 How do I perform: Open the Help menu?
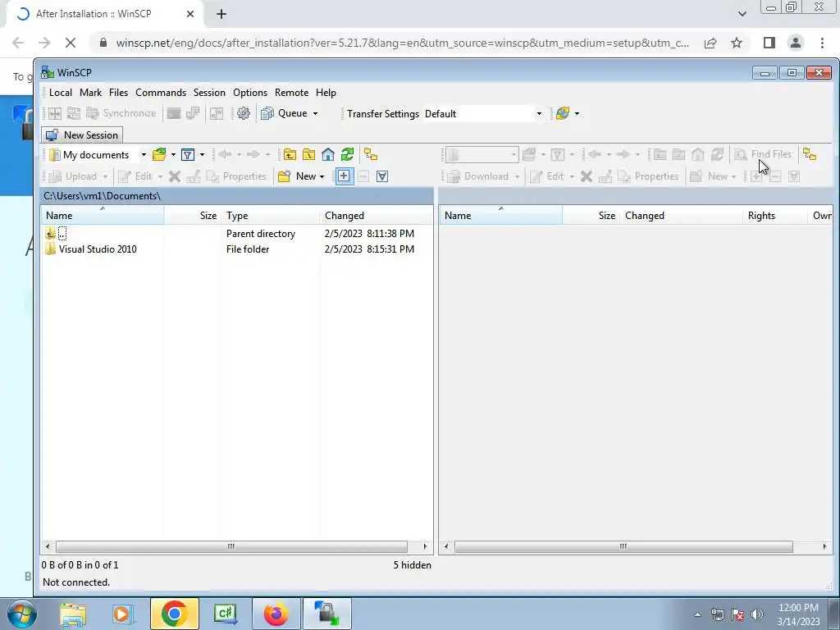326,93
